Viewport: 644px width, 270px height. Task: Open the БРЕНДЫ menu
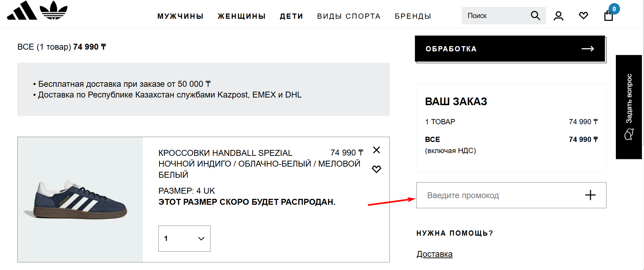[413, 16]
